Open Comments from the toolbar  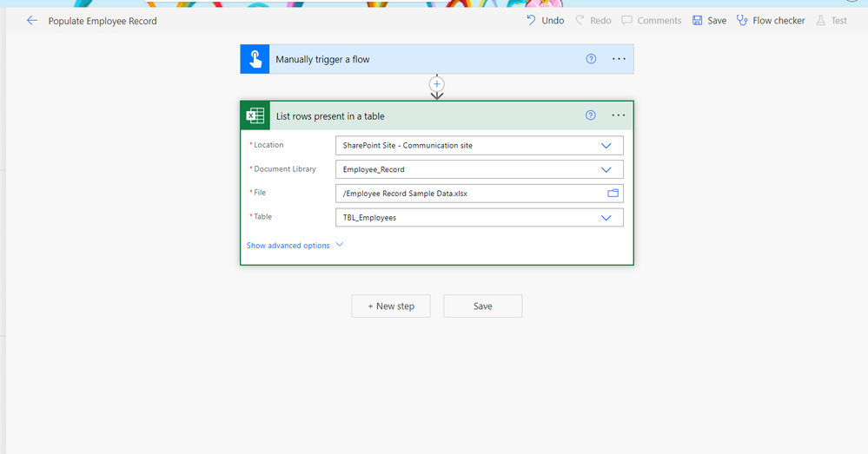(651, 21)
